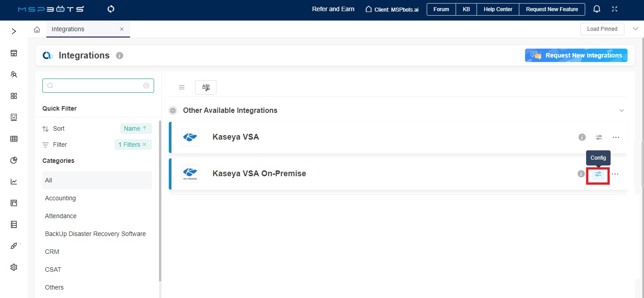Screen dimensions: 644x298
Task: Click Request New Feature
Action: pos(552,9)
